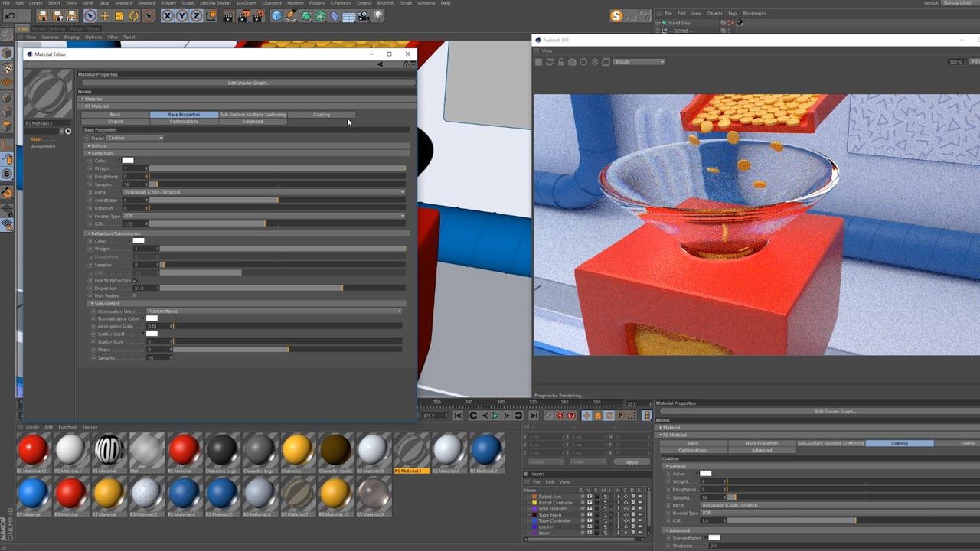
Task: Open the Attenuation Units Transmittance dropdown
Action: (274, 311)
